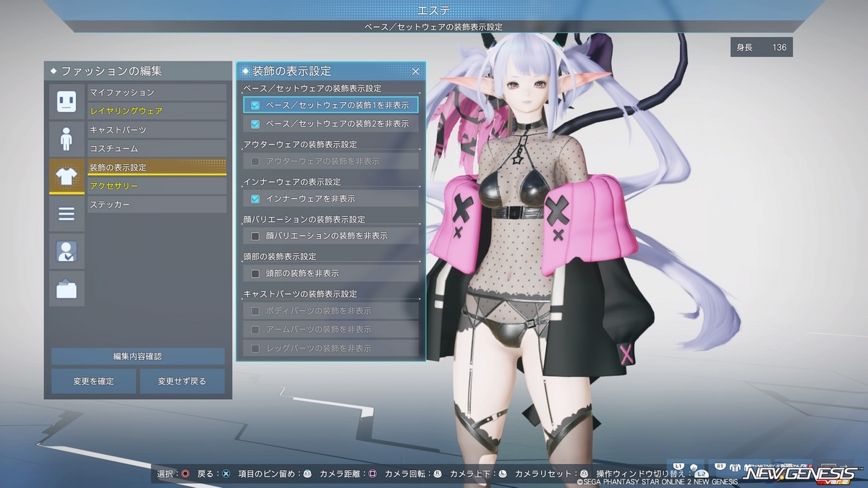868x488 pixels.
Task: Click the button icon beside カメラリセット
Action: (x=584, y=474)
